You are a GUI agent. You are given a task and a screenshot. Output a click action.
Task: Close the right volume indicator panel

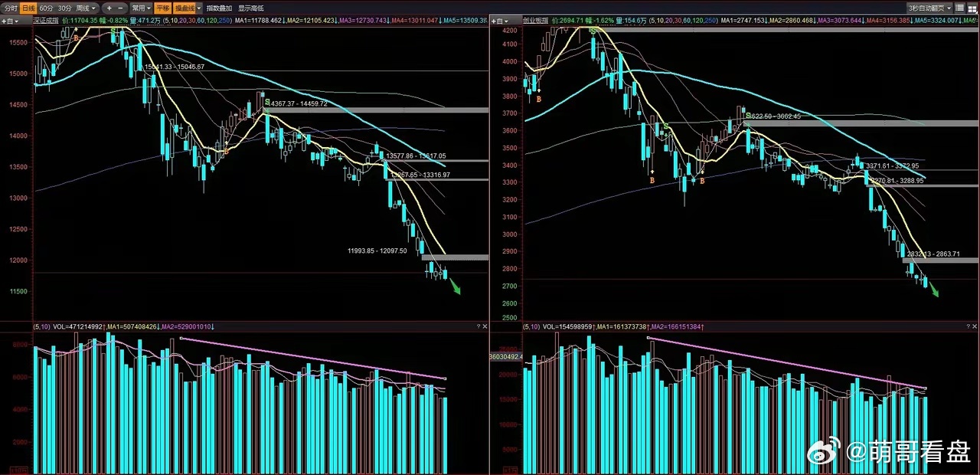975,326
